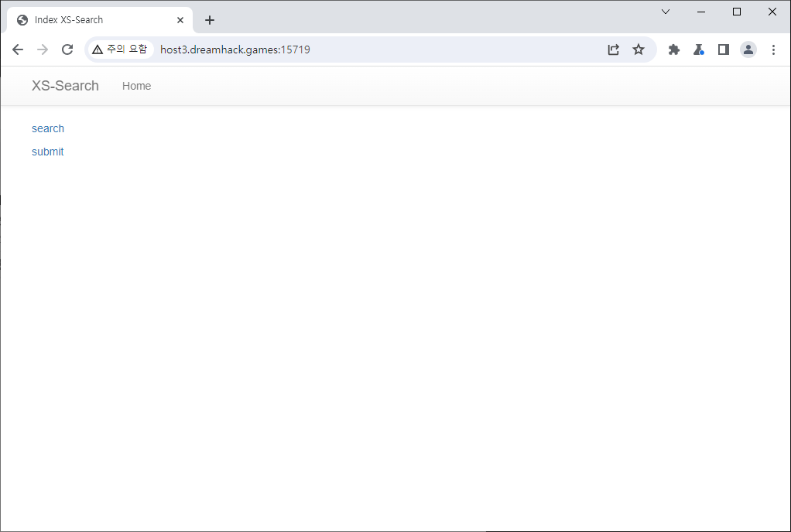This screenshot has width=791, height=532.
Task: Close the Index XS-Search tab
Action: click(x=180, y=20)
